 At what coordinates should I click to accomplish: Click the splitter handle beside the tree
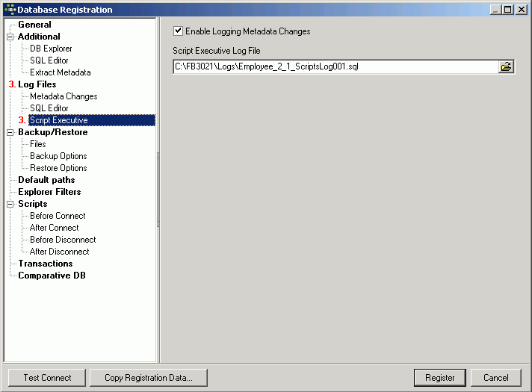tap(158, 190)
